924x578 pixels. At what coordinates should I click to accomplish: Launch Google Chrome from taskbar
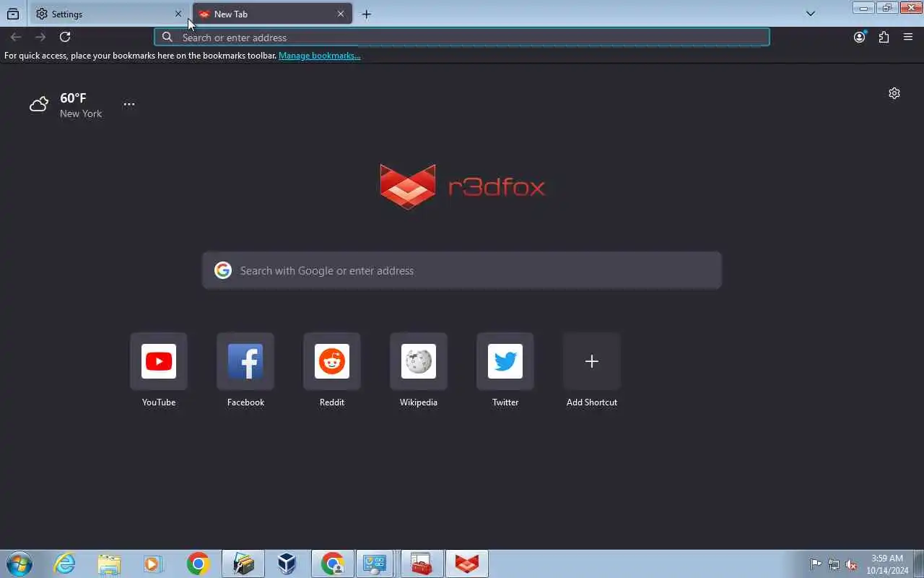point(198,564)
